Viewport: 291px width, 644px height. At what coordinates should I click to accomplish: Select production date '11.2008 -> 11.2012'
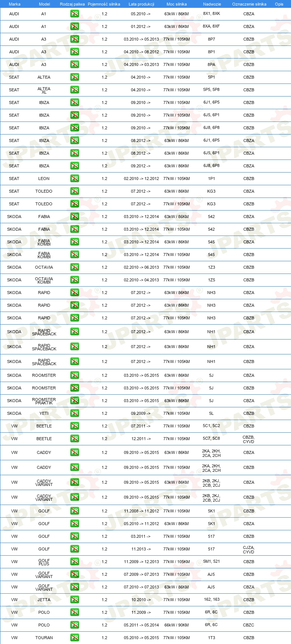(141, 511)
